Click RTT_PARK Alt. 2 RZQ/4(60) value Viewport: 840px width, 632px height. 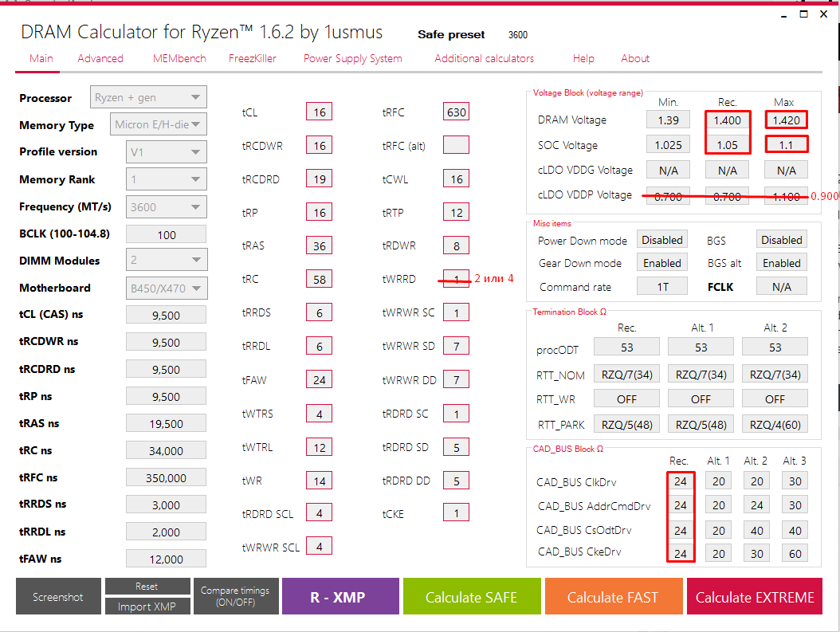point(775,424)
